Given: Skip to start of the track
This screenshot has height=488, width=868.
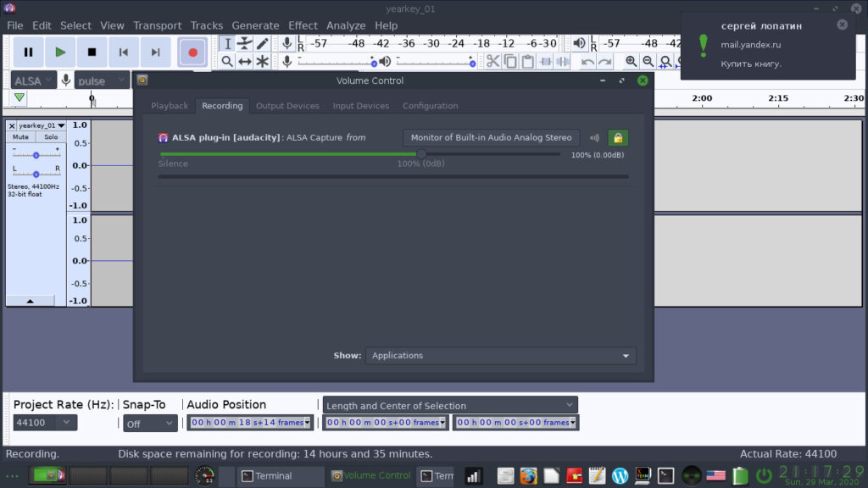Looking at the screenshot, I should (x=124, y=53).
